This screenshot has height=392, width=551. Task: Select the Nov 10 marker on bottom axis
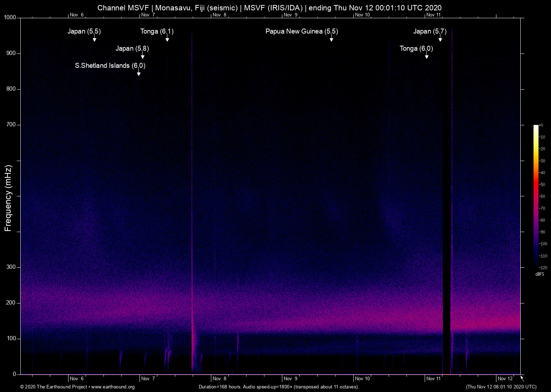[362, 378]
